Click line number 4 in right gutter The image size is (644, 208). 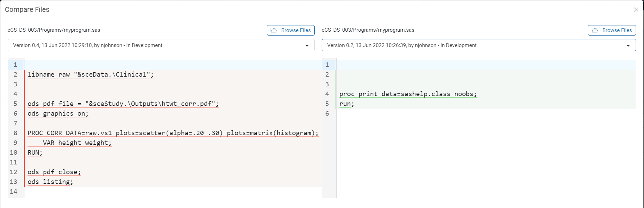[327, 94]
